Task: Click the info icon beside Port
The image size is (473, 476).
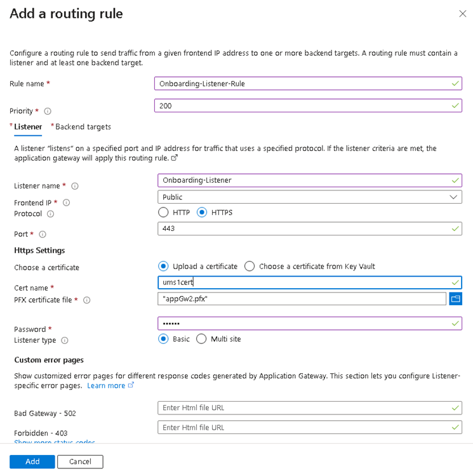Action: pos(43,234)
